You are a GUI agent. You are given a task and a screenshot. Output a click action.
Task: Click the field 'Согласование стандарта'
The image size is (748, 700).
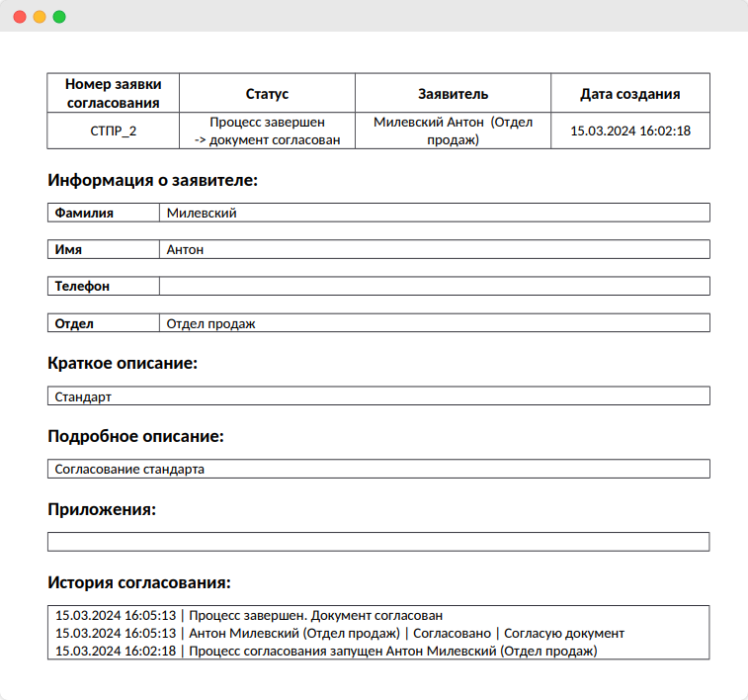pos(378,469)
